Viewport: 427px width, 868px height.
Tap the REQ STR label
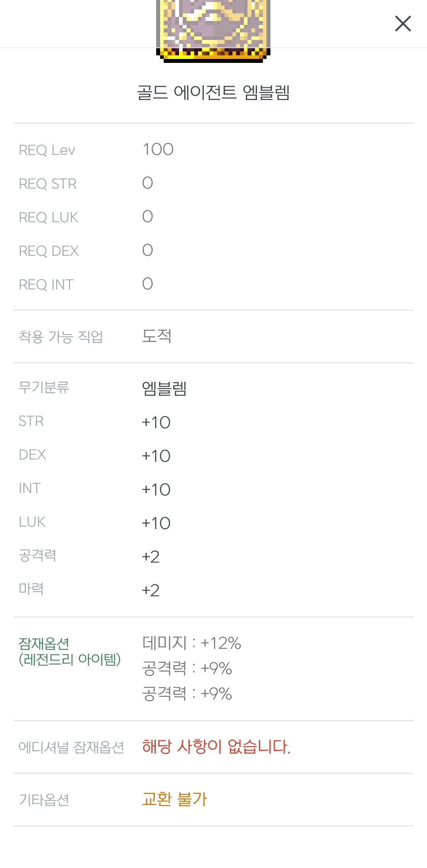[x=48, y=184]
